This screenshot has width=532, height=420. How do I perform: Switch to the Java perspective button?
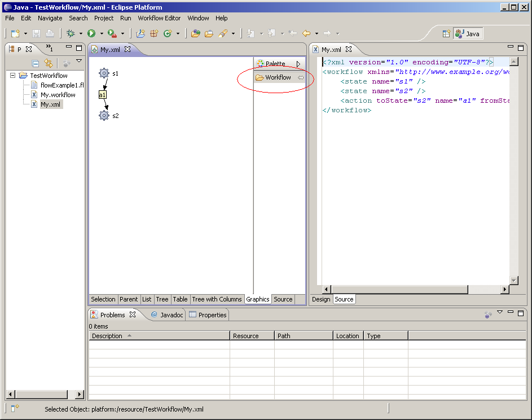click(x=468, y=34)
